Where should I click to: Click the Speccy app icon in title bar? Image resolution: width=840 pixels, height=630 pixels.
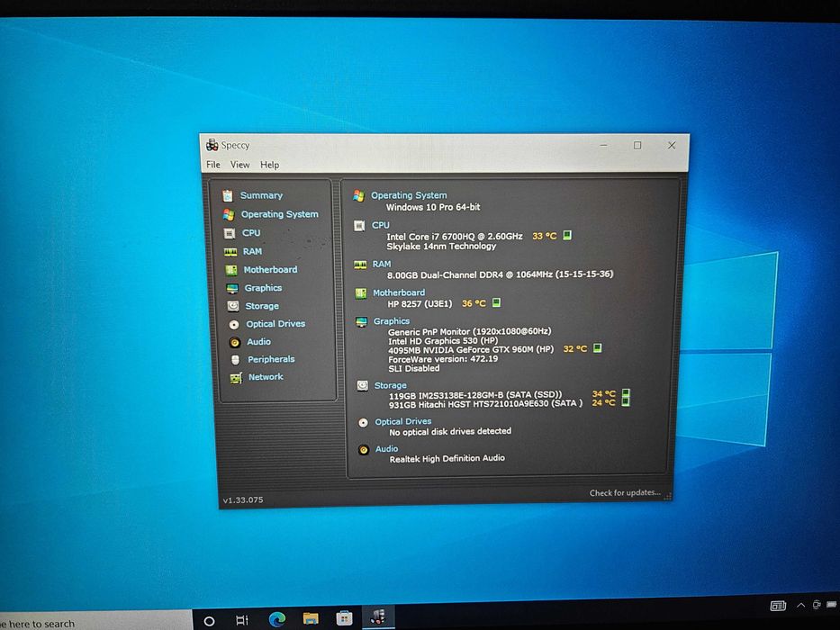212,145
